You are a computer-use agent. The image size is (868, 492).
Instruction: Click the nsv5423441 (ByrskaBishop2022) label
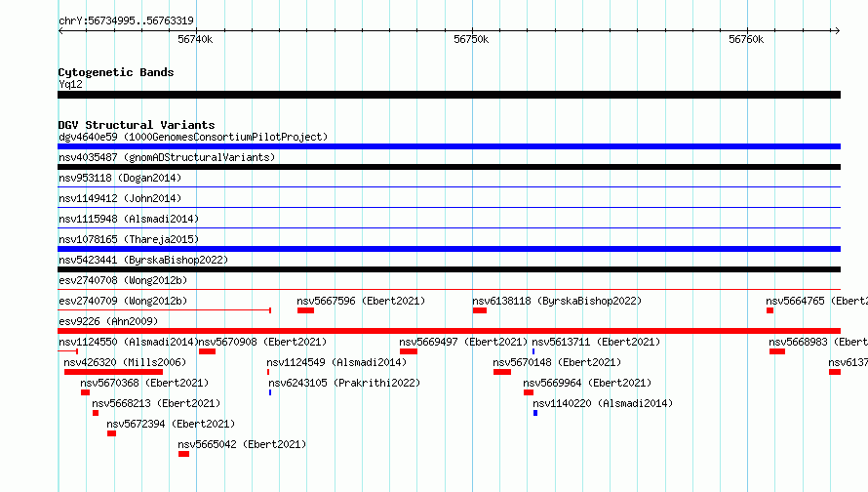coord(143,260)
